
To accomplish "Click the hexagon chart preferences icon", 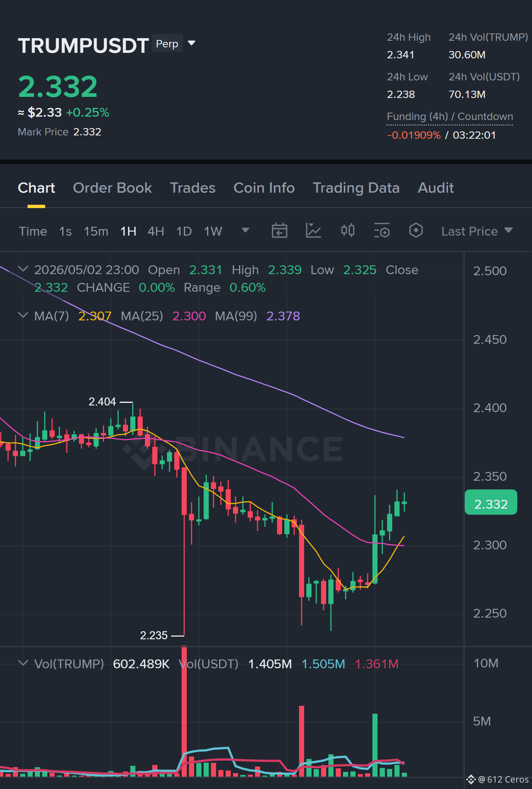I will click(x=416, y=230).
